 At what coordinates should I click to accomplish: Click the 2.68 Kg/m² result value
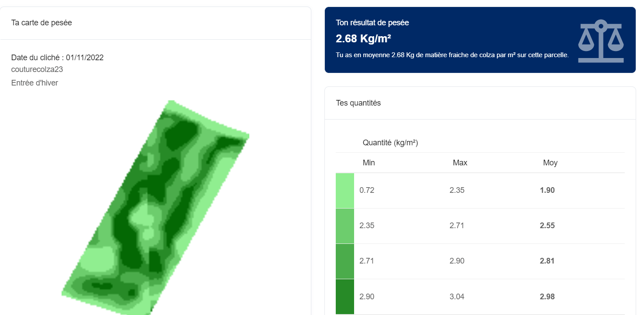pyautogui.click(x=363, y=39)
